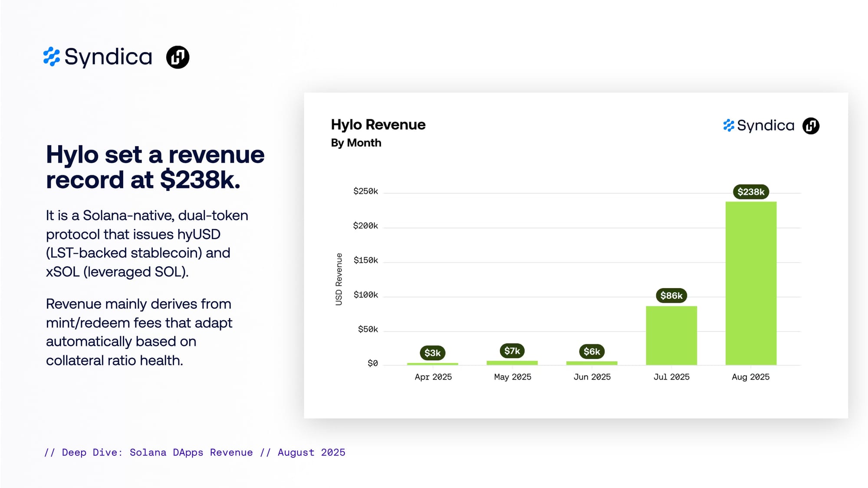
Task: Click the $100k y-axis tick label
Action: pos(366,295)
